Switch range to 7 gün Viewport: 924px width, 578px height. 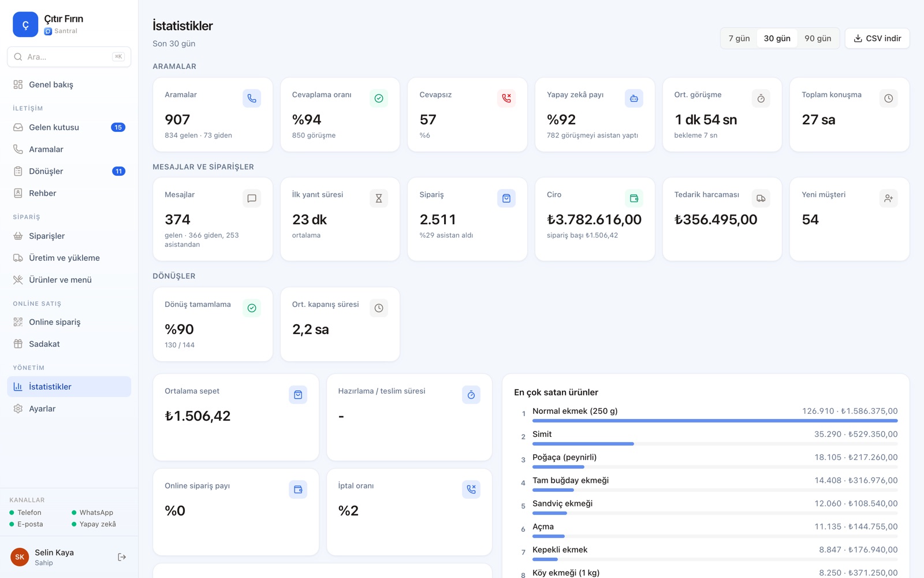coord(739,38)
